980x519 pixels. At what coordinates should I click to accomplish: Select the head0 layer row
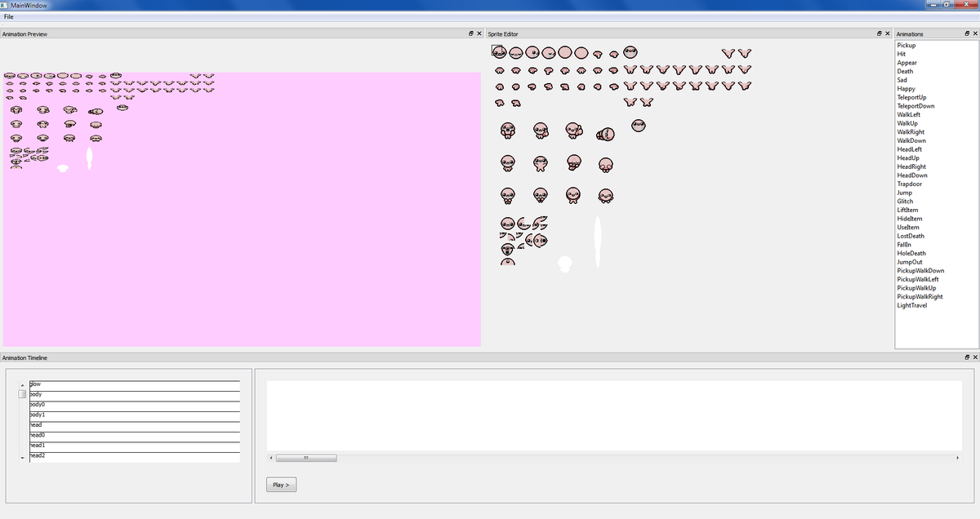pyautogui.click(x=135, y=437)
